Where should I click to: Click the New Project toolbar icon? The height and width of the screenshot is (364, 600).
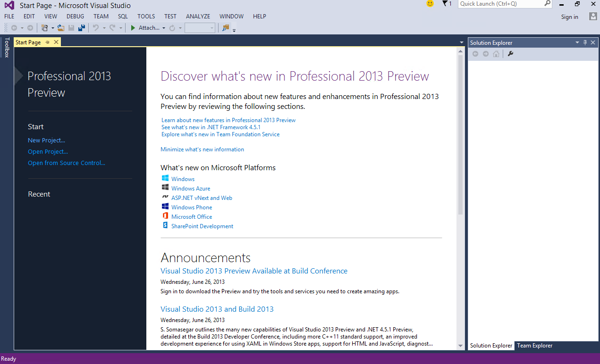[x=45, y=28]
